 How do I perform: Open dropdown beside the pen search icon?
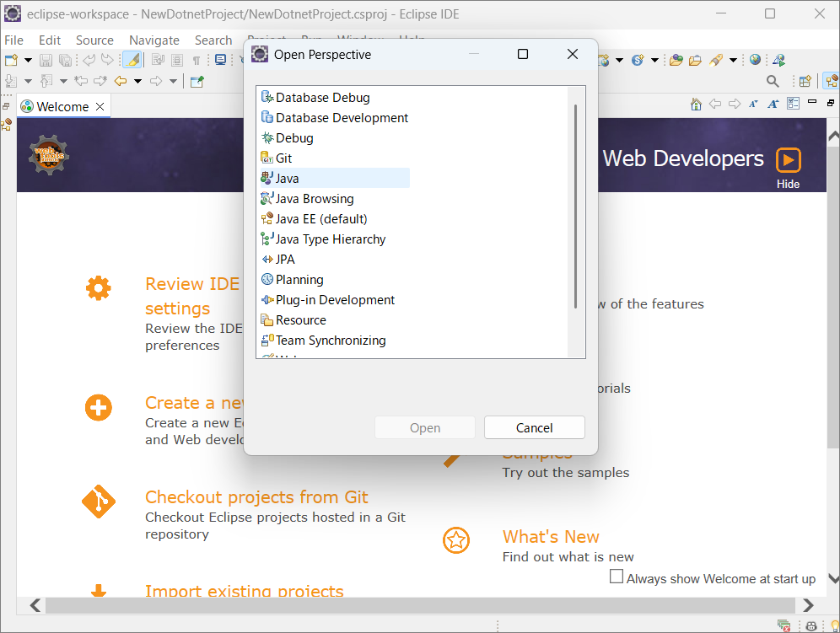click(734, 60)
